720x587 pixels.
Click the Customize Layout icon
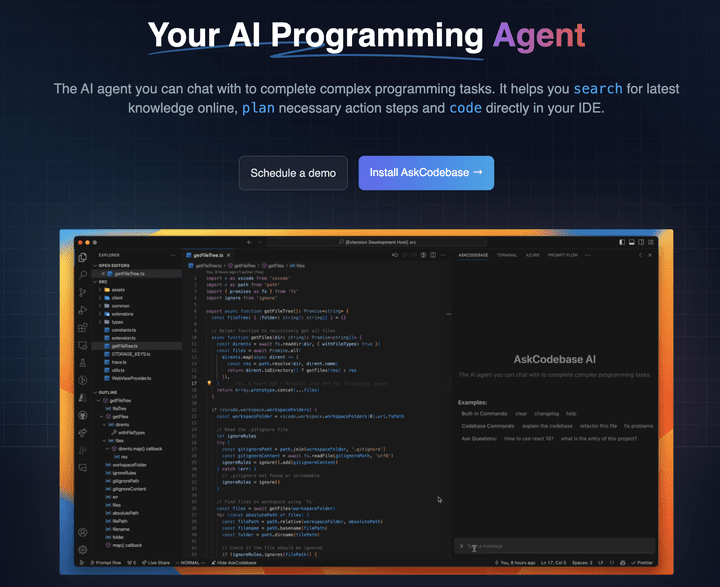[x=651, y=242]
